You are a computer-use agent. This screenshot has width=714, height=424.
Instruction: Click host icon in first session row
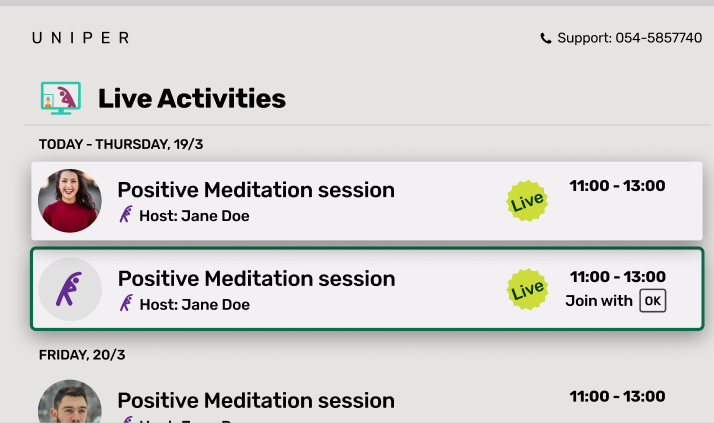pyautogui.click(x=126, y=215)
